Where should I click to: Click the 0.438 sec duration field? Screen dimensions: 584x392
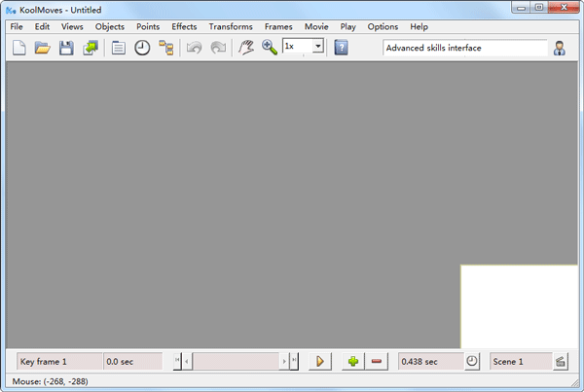click(430, 362)
